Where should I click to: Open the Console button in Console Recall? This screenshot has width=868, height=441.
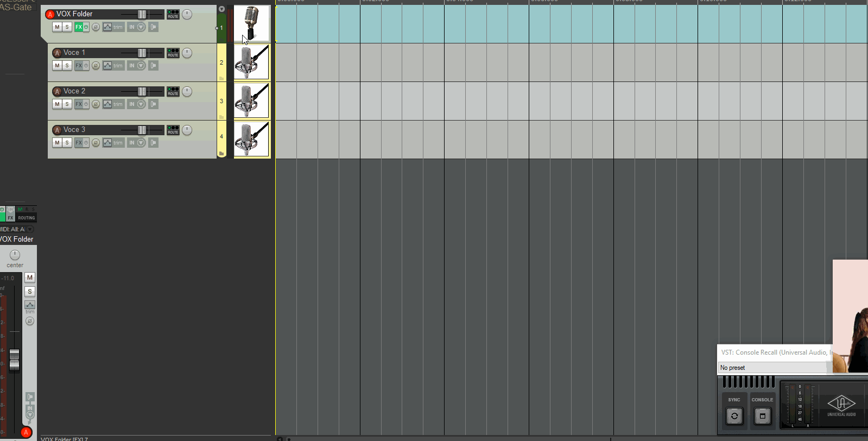(x=762, y=416)
